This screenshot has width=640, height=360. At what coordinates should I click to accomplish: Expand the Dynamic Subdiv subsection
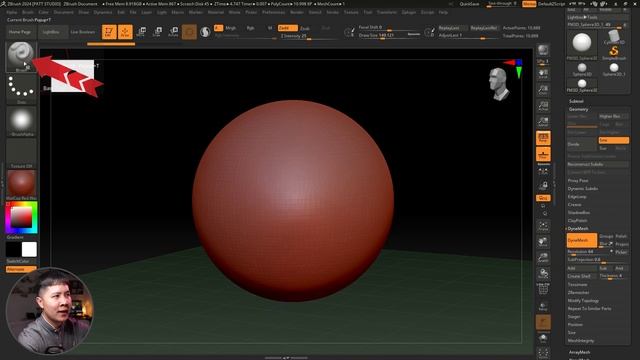[582, 189]
